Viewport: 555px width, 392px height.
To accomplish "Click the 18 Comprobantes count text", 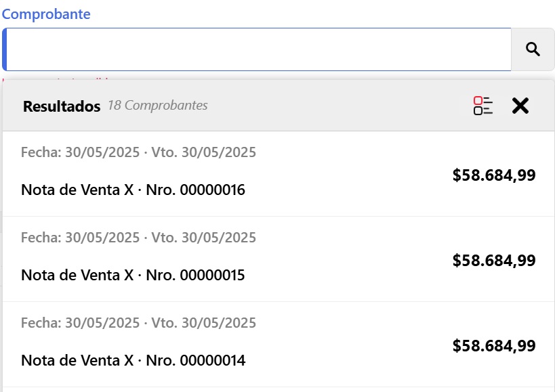I will pos(157,106).
